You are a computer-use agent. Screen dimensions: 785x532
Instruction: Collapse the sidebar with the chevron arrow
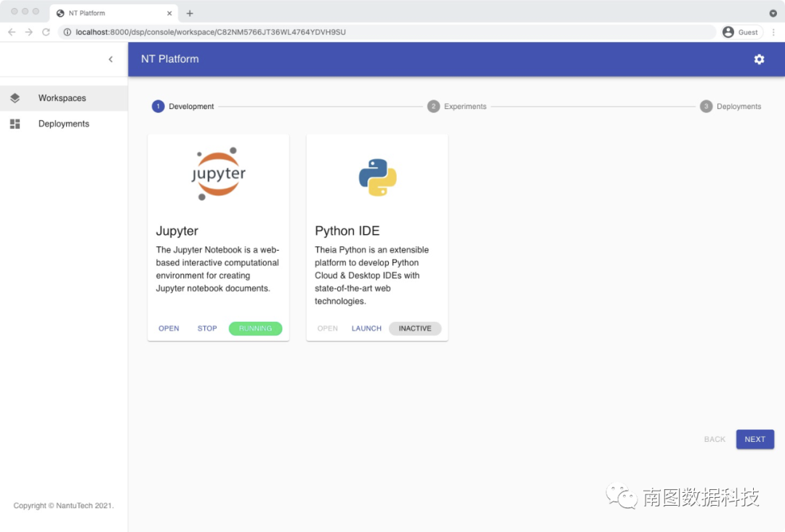(x=110, y=59)
